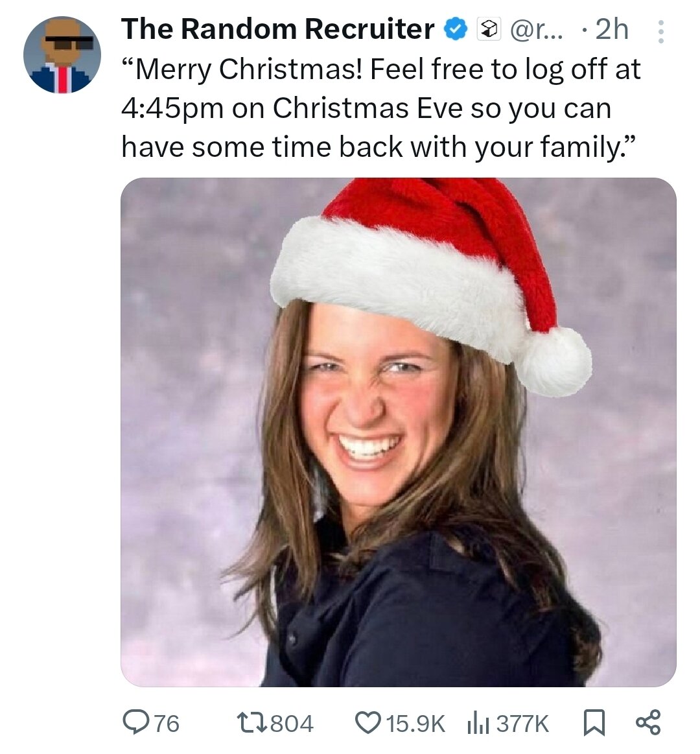This screenshot has width=700, height=754.
Task: Like the tweet with the heart icon
Action: pos(367,723)
